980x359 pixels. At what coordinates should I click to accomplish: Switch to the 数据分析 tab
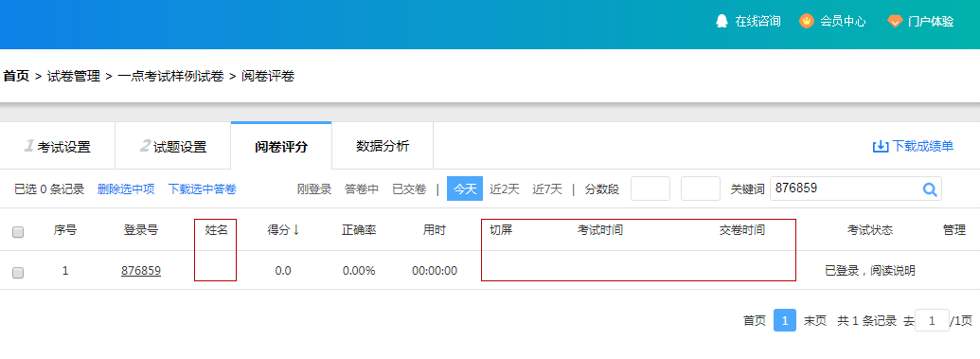pyautogui.click(x=383, y=146)
